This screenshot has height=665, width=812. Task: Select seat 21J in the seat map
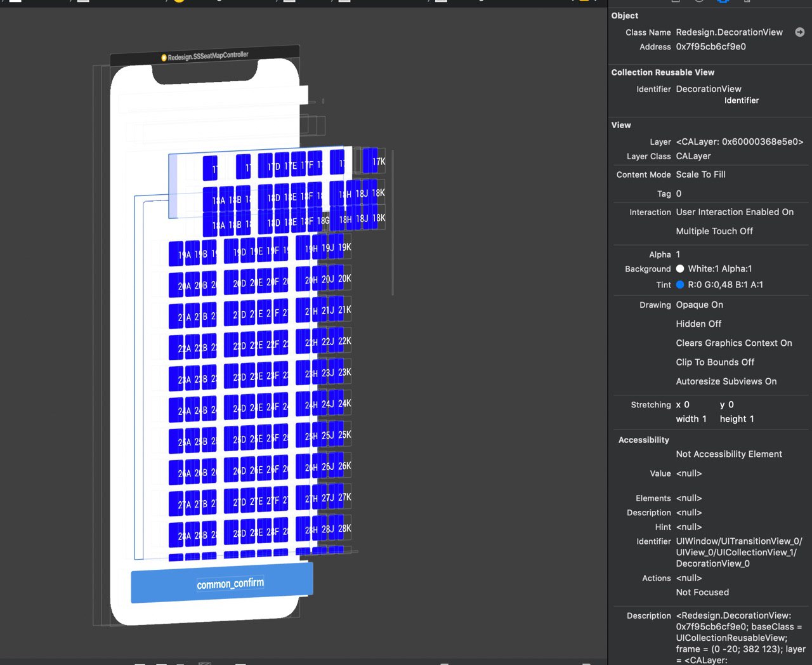pyautogui.click(x=327, y=310)
